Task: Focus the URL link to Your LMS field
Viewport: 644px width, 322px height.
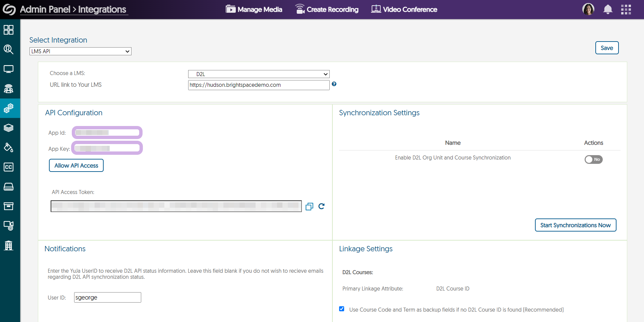Action: click(259, 85)
